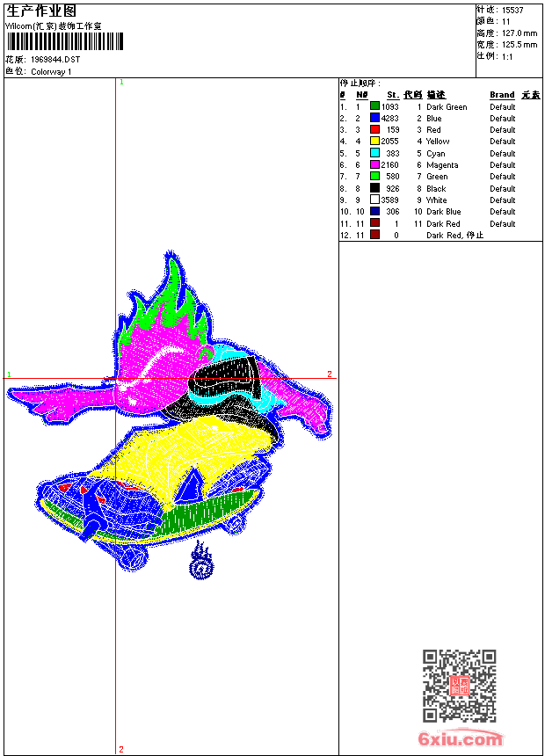
Task: Click the Cyan color swatch
Action: tap(374, 153)
